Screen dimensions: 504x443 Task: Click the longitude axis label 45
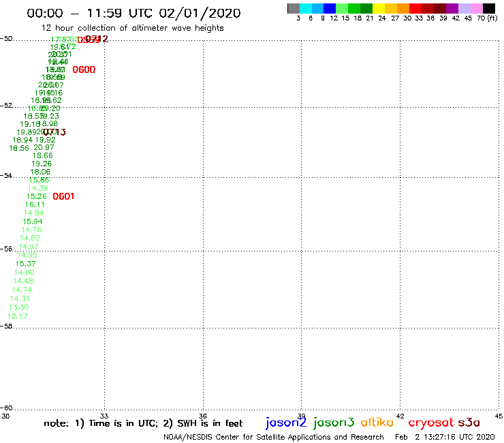(x=499, y=416)
